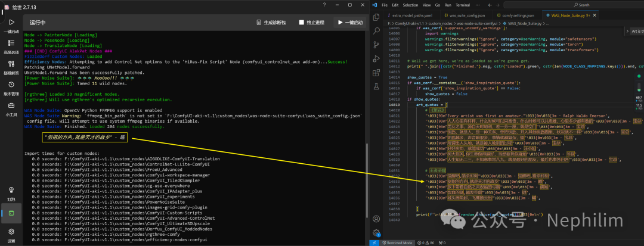
Task: Open VS Code Go menu
Action: [438, 5]
